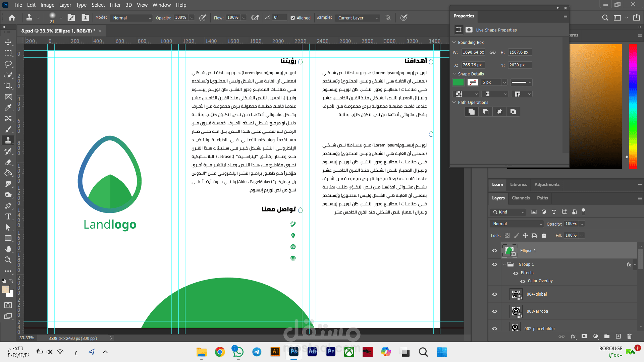Click the Home icon in options bar

click(12, 18)
